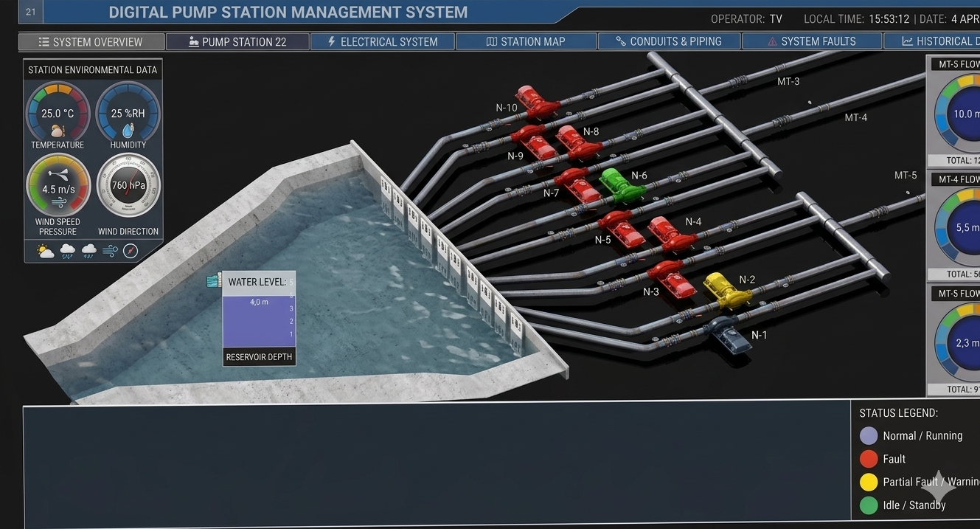
Task: Select the red N-3 pump
Action: click(x=671, y=278)
